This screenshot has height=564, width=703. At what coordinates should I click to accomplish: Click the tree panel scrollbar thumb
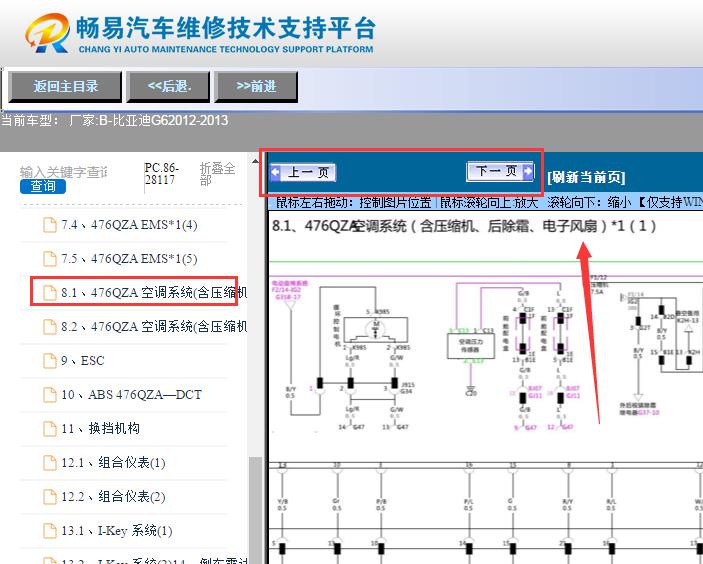pos(255,510)
